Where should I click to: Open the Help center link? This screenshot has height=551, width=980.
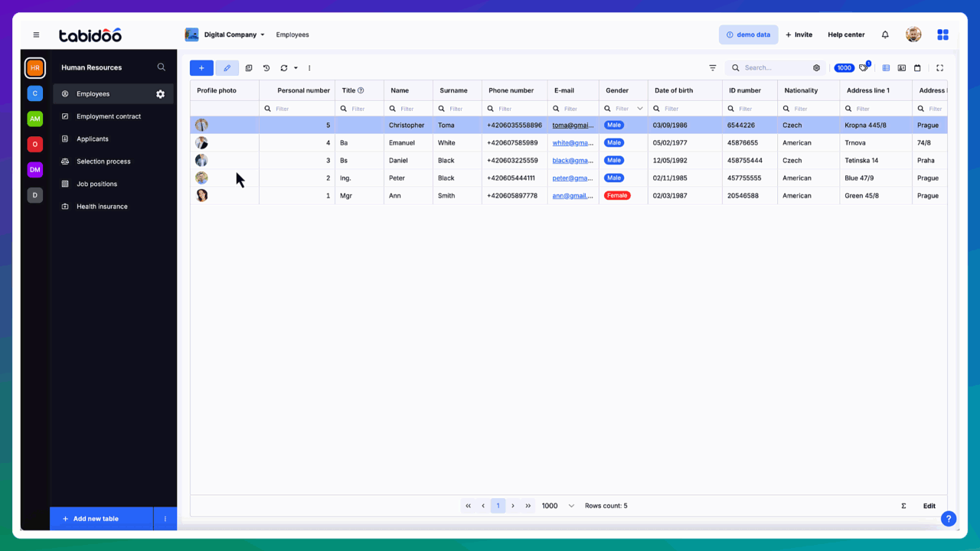tap(846, 34)
